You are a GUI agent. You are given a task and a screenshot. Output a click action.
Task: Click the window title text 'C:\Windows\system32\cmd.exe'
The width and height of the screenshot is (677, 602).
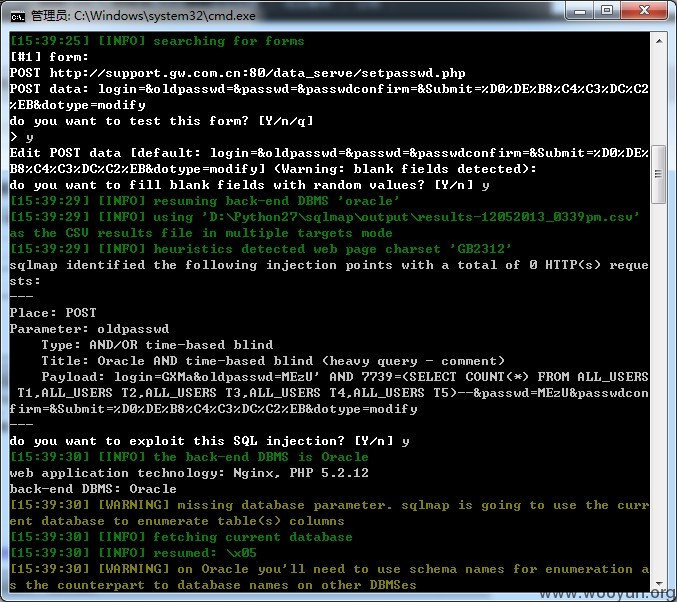pos(165,16)
